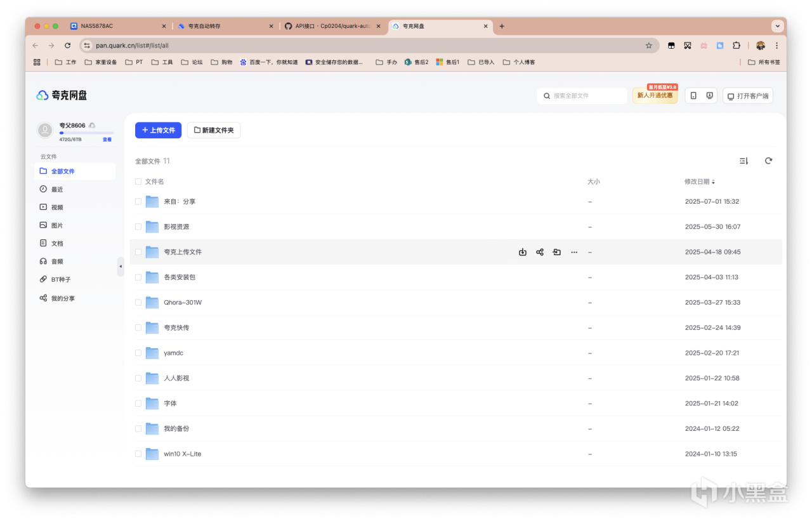Open the 工作 bookmark folder
This screenshot has width=812, height=521.
[66, 62]
